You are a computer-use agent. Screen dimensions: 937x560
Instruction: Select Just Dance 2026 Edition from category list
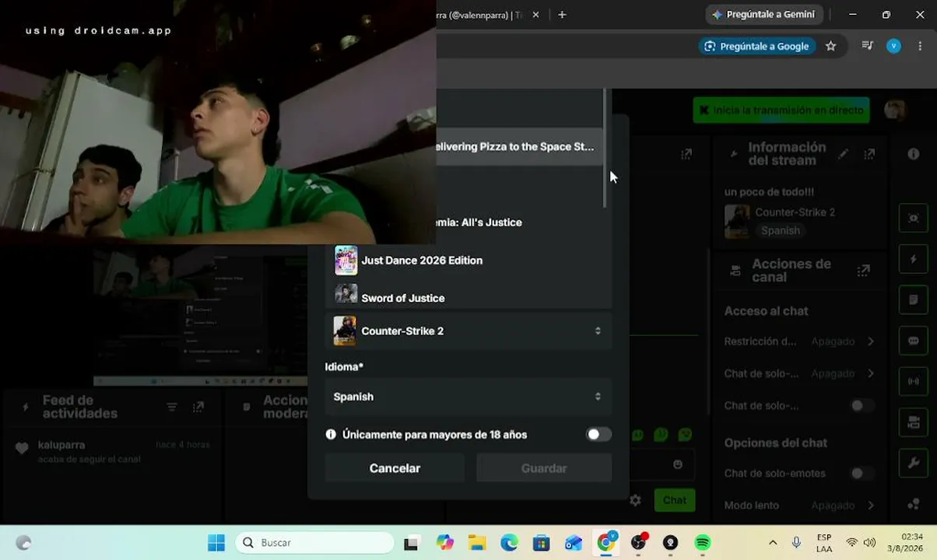[468, 261]
